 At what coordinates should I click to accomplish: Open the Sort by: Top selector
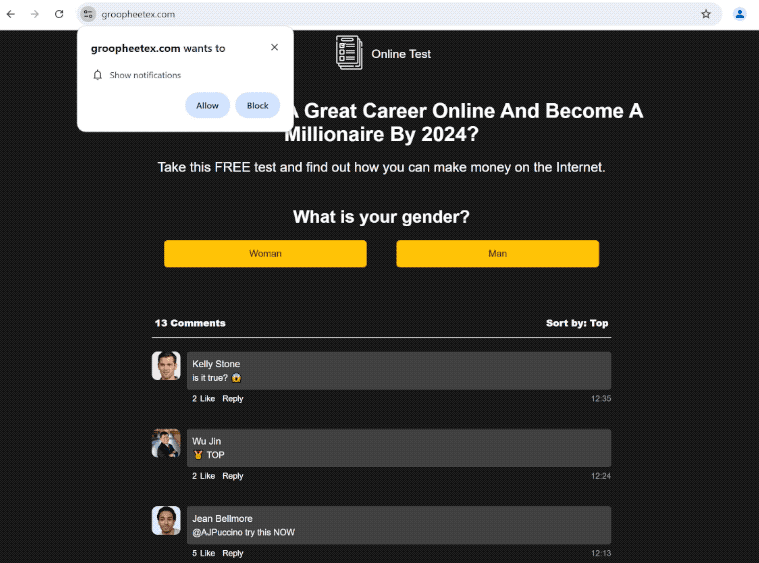577,323
